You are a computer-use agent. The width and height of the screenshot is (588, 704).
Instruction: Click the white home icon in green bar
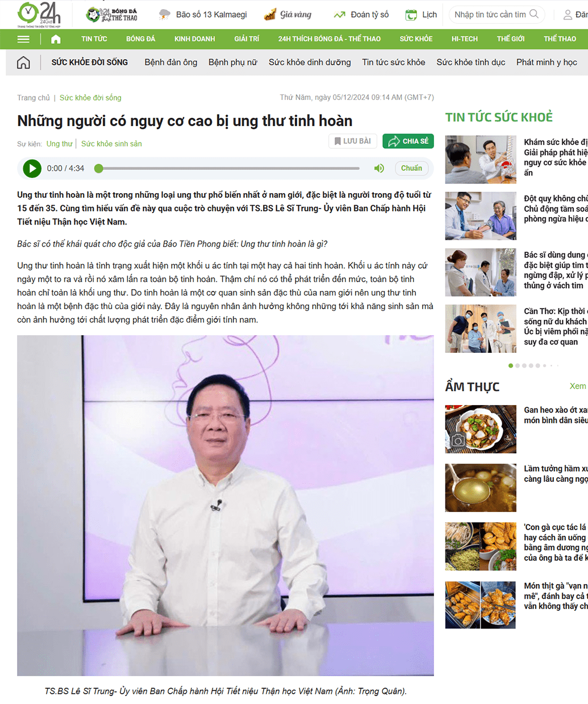click(x=56, y=39)
